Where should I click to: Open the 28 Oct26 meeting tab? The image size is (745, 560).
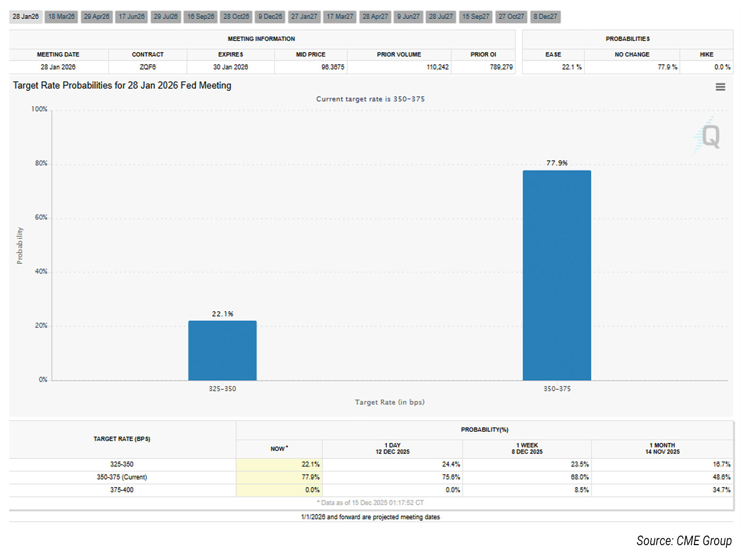point(236,16)
